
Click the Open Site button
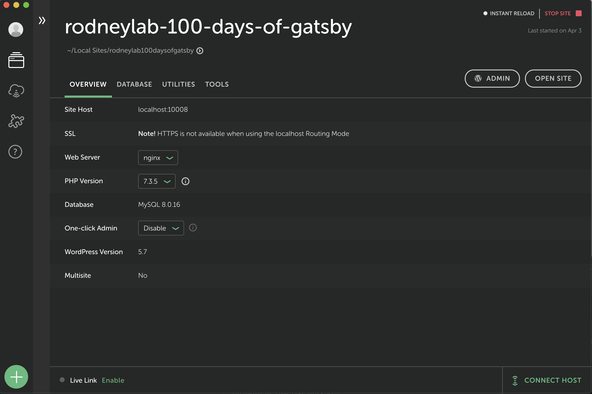(553, 78)
